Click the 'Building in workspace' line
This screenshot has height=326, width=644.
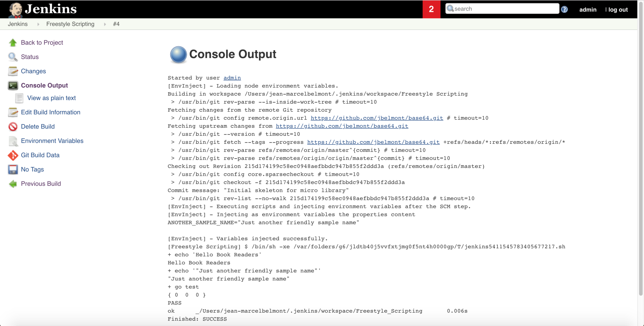pos(318,94)
